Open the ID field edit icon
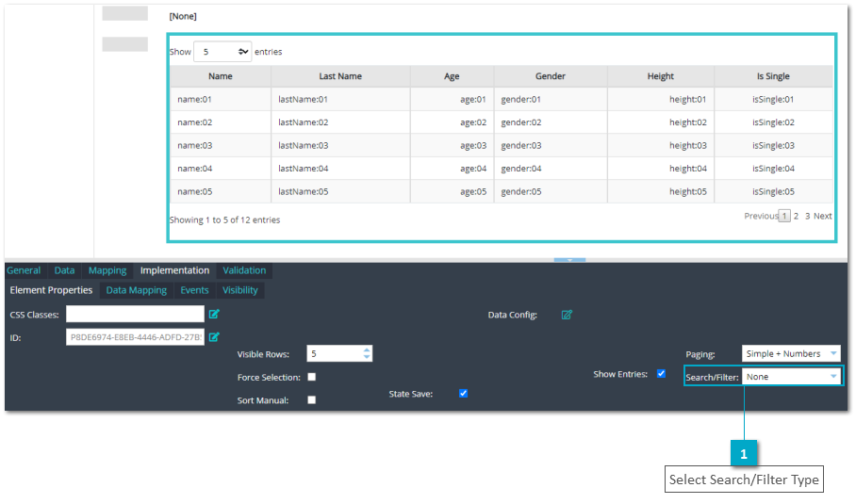Screen dimensions: 856x504 tap(214, 337)
